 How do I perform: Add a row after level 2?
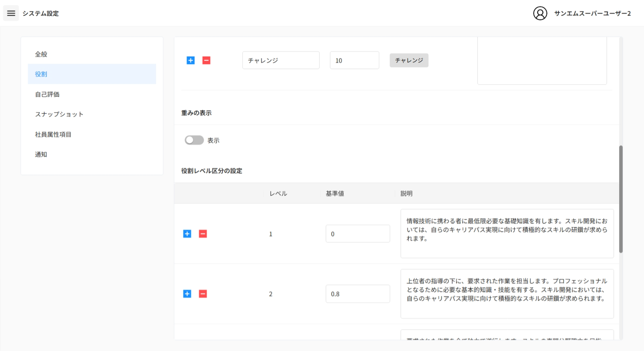point(187,294)
